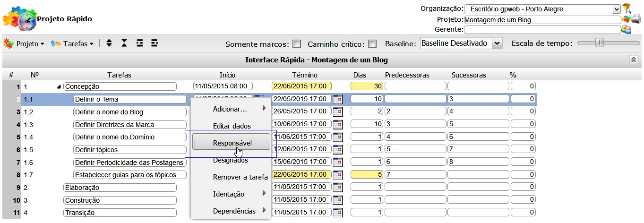The image size is (644, 223).
Task: Click the puzzle icon beside Projeto field
Action: coord(627,19)
